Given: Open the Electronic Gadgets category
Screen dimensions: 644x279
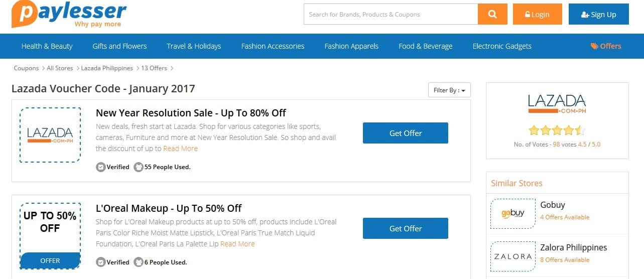Looking at the screenshot, I should [x=502, y=46].
